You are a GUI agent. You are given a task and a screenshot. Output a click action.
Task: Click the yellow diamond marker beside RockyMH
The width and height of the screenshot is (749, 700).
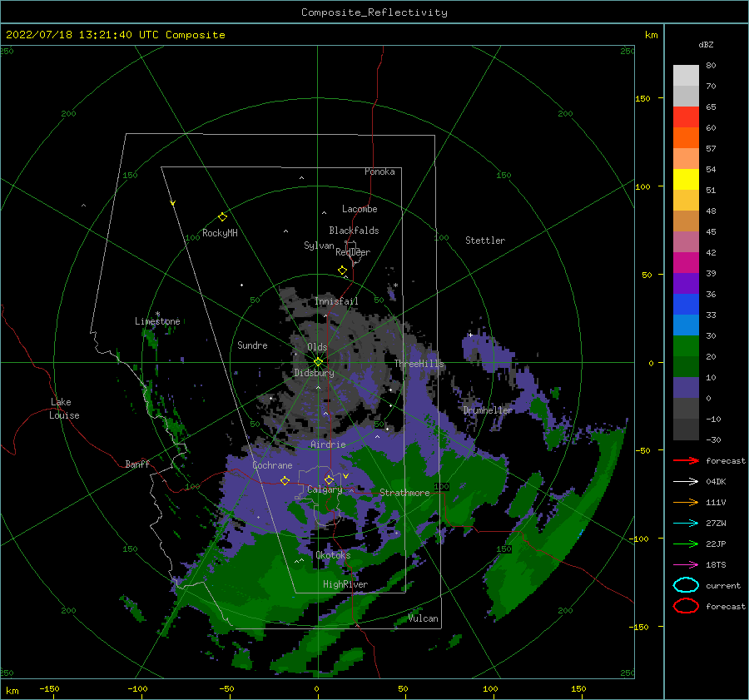[222, 217]
